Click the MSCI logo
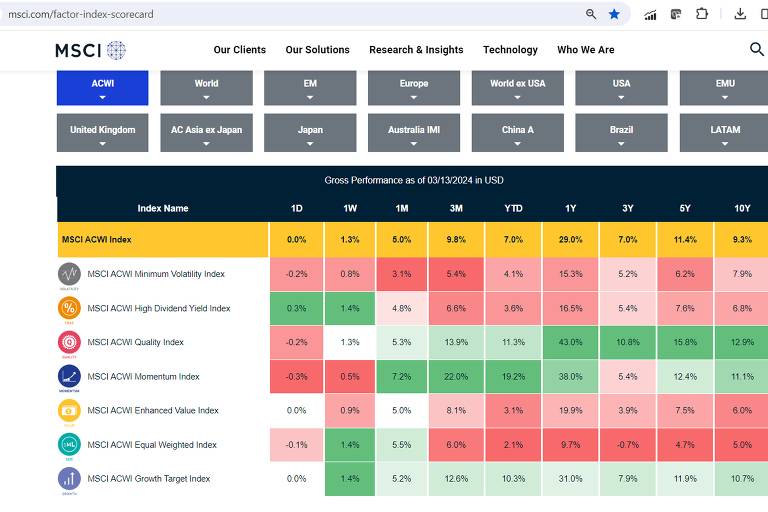768x512 pixels. tap(91, 50)
